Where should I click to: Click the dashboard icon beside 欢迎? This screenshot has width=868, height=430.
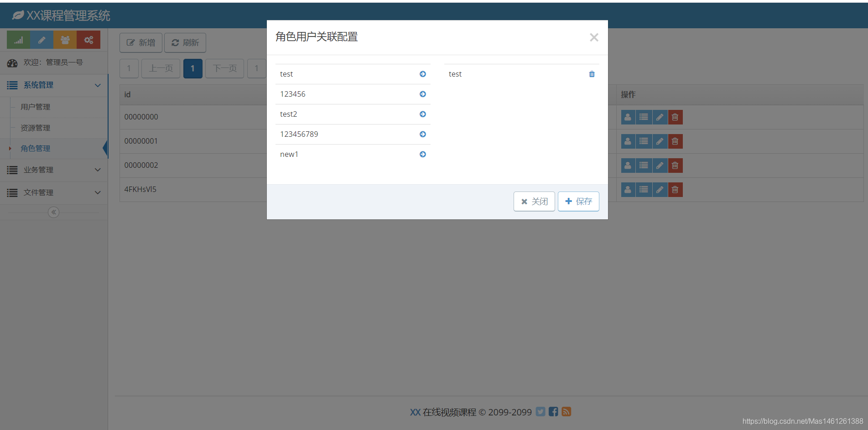pos(12,63)
